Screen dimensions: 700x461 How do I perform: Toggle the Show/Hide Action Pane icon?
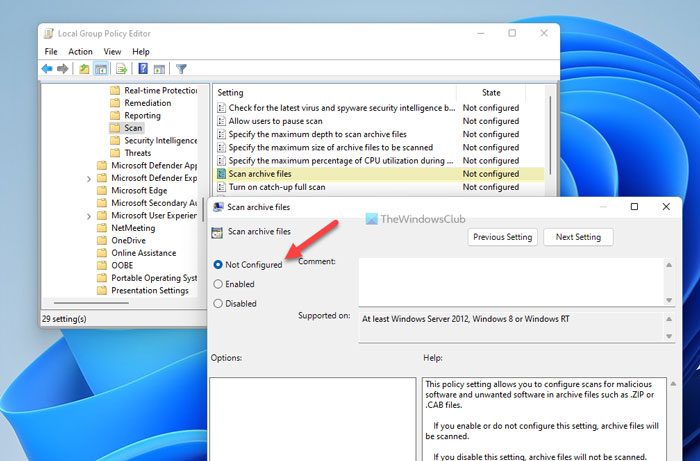[x=159, y=69]
